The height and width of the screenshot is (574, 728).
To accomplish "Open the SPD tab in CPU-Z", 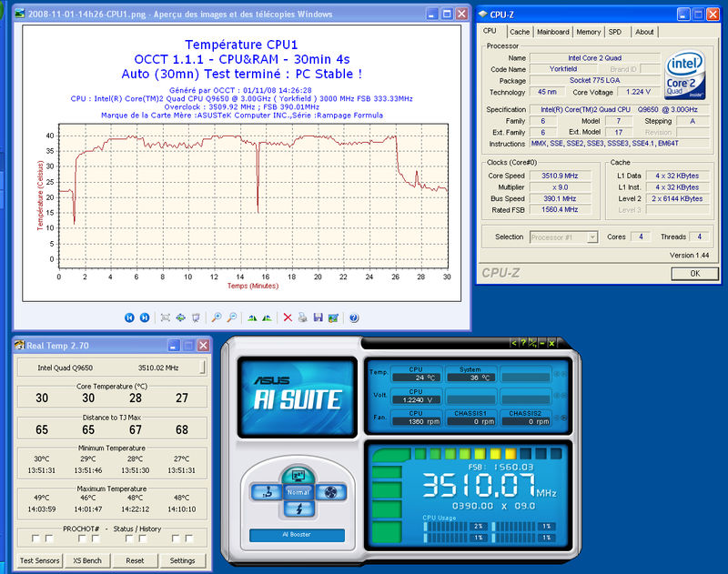I will (x=615, y=32).
